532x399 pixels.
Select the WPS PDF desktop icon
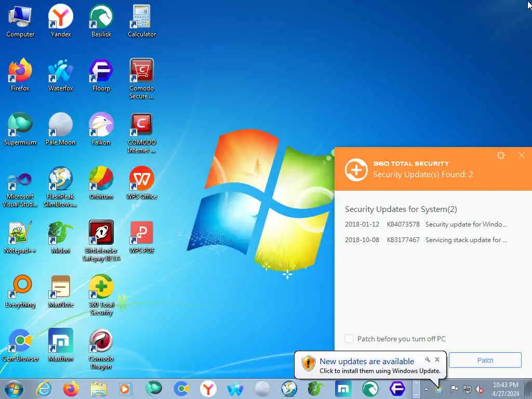click(x=142, y=237)
